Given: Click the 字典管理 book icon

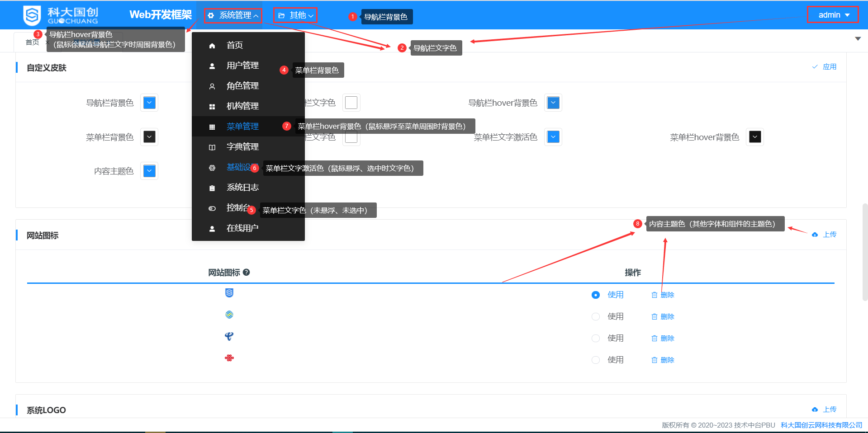Looking at the screenshot, I should click(212, 147).
